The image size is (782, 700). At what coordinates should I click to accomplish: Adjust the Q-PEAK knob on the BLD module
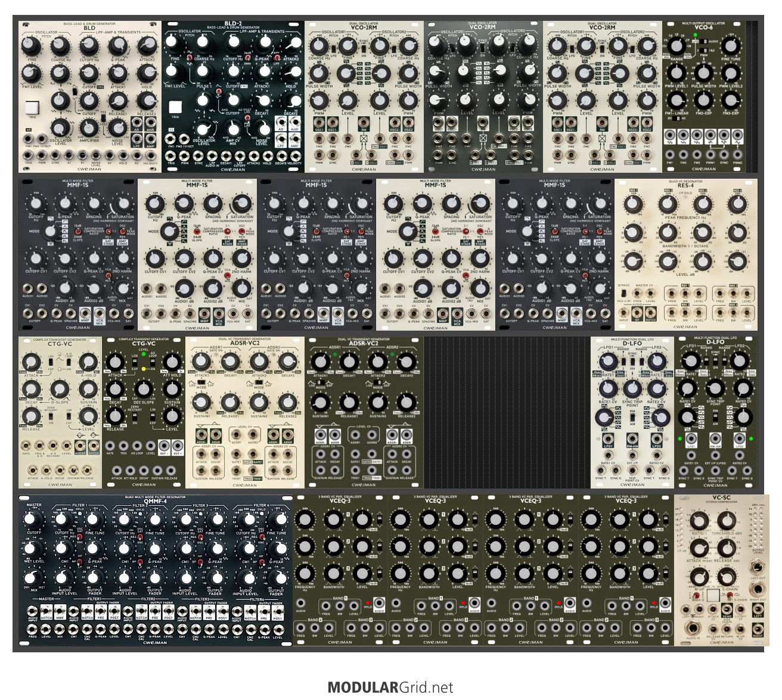point(119,46)
